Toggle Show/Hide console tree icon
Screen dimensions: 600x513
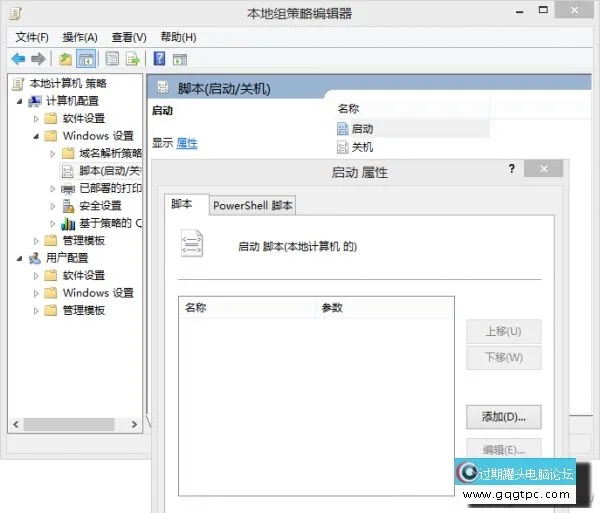(86, 59)
